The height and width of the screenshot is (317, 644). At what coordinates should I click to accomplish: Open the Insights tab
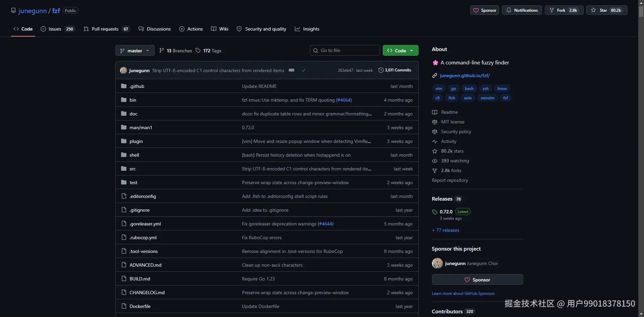click(x=307, y=29)
